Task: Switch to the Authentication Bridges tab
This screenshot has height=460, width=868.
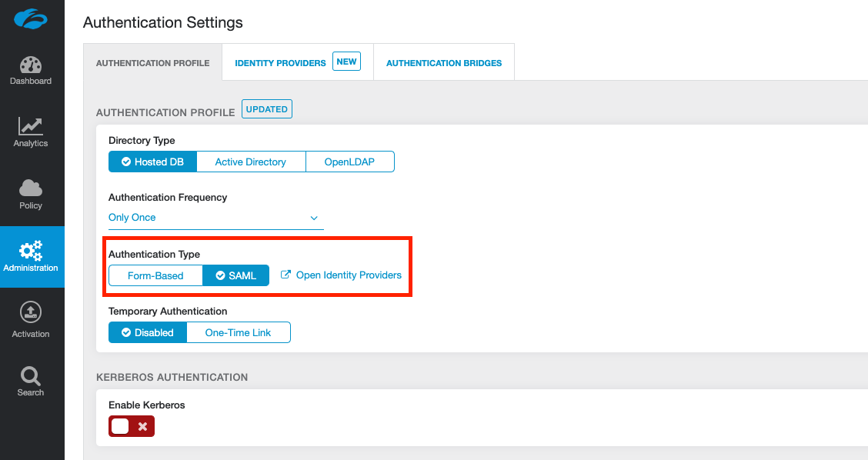Action: click(444, 63)
